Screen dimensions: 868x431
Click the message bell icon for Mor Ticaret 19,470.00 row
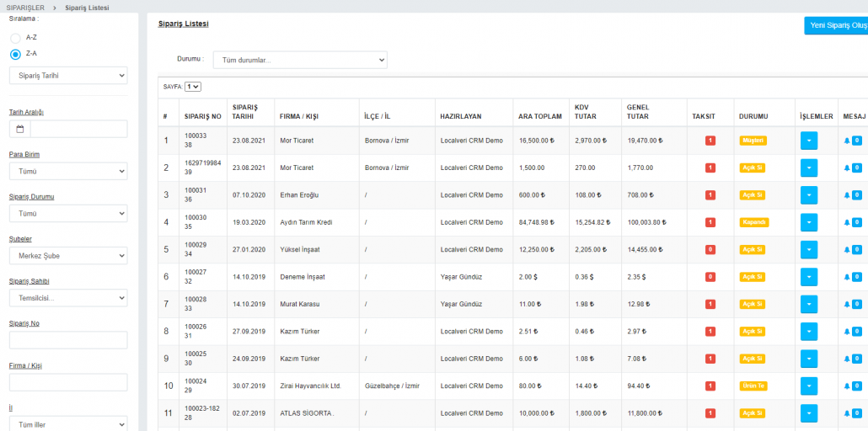[846, 141]
